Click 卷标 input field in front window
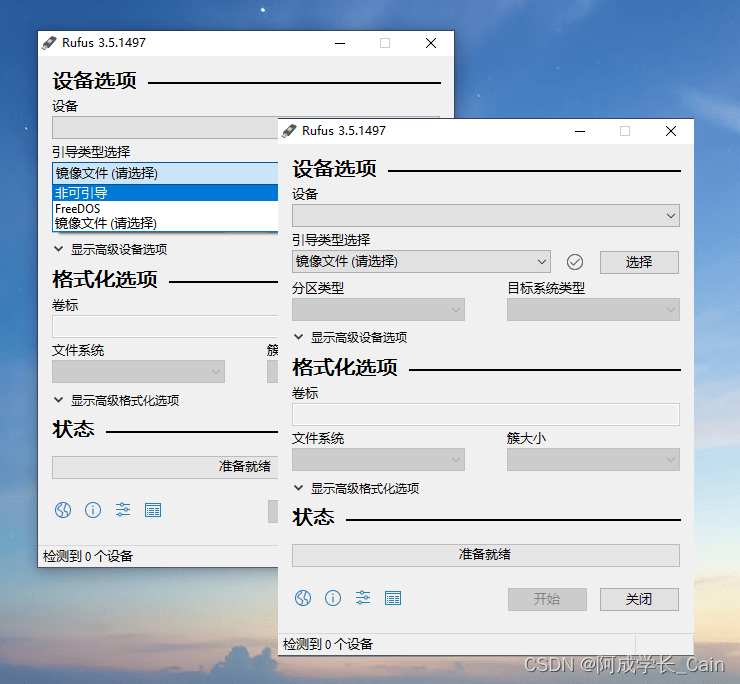This screenshot has width=740, height=684. (486, 414)
